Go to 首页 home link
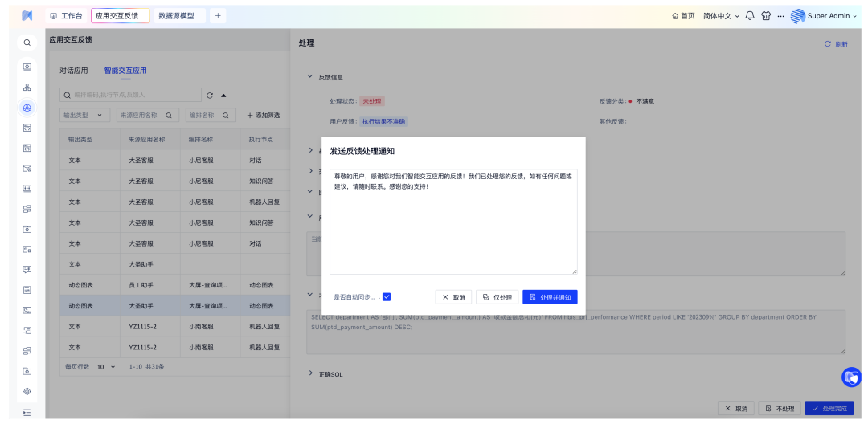868x428 pixels. pyautogui.click(x=683, y=16)
